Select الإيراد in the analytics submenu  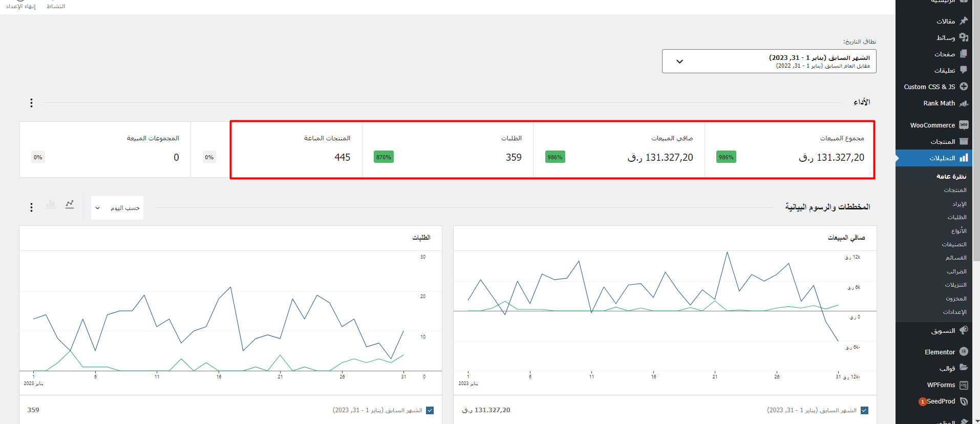pyautogui.click(x=959, y=204)
